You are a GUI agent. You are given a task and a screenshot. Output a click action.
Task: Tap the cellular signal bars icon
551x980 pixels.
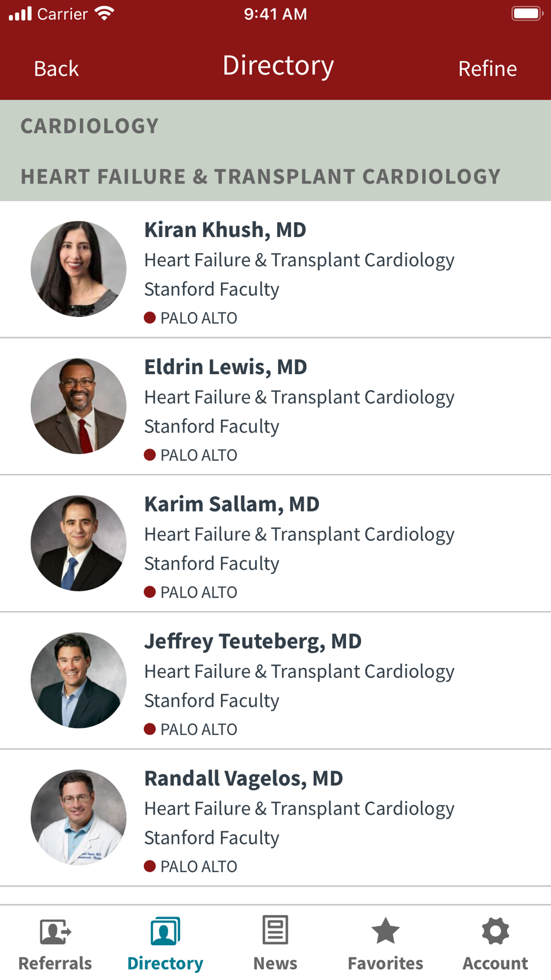tap(20, 14)
